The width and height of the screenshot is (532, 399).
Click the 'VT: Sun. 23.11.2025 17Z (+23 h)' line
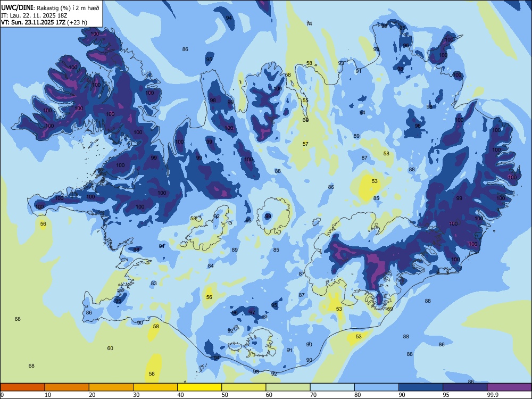tap(44, 22)
